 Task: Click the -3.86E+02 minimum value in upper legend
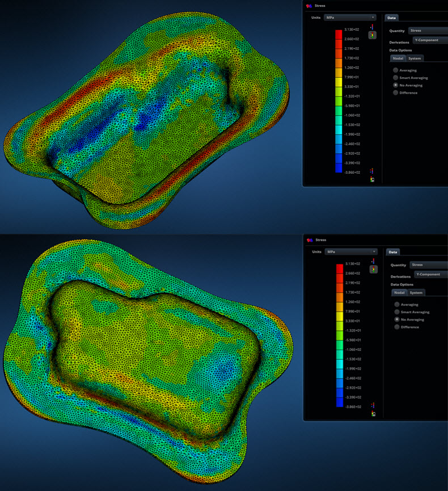352,172
